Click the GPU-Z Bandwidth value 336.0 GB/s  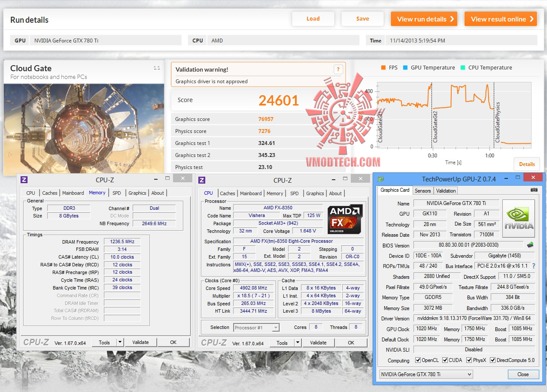(x=513, y=308)
